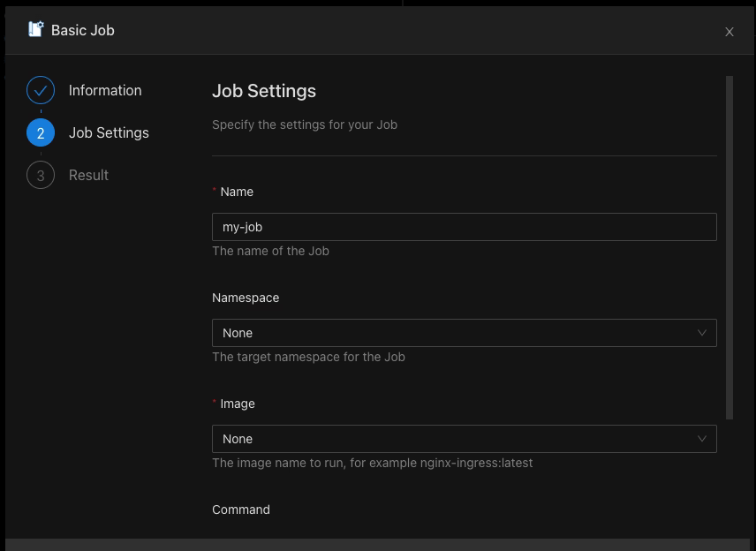Click the dialog close X button
756x551 pixels.
coord(730,31)
